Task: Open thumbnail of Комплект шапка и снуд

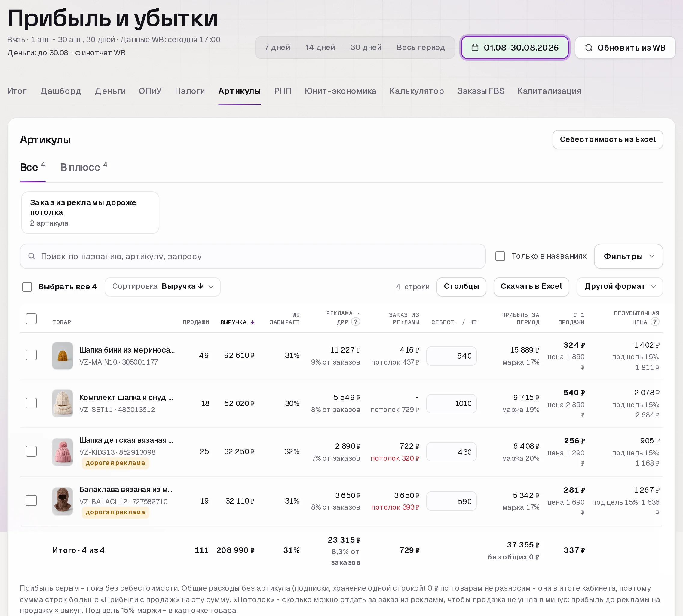Action: click(63, 403)
